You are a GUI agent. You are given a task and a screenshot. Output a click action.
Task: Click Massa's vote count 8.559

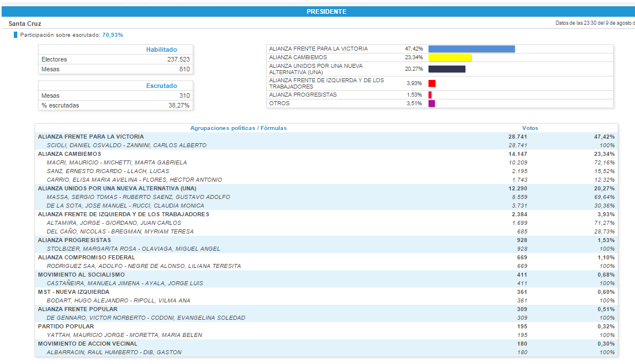pos(519,197)
